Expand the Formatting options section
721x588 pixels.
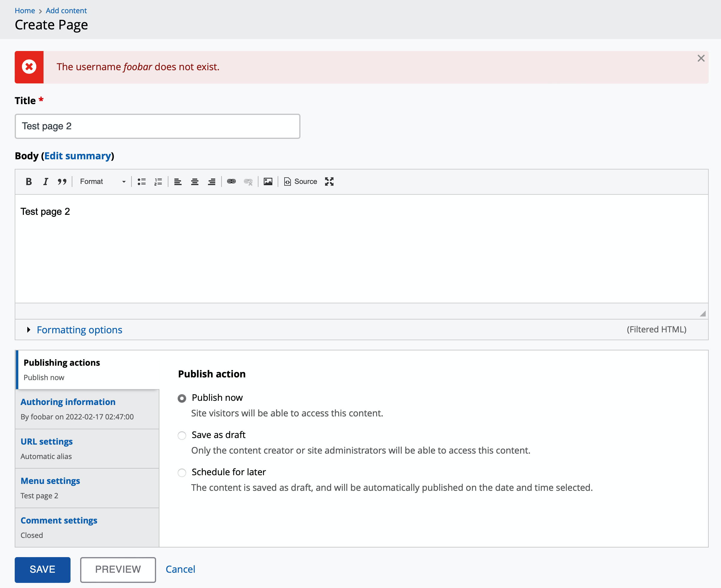[x=79, y=330]
